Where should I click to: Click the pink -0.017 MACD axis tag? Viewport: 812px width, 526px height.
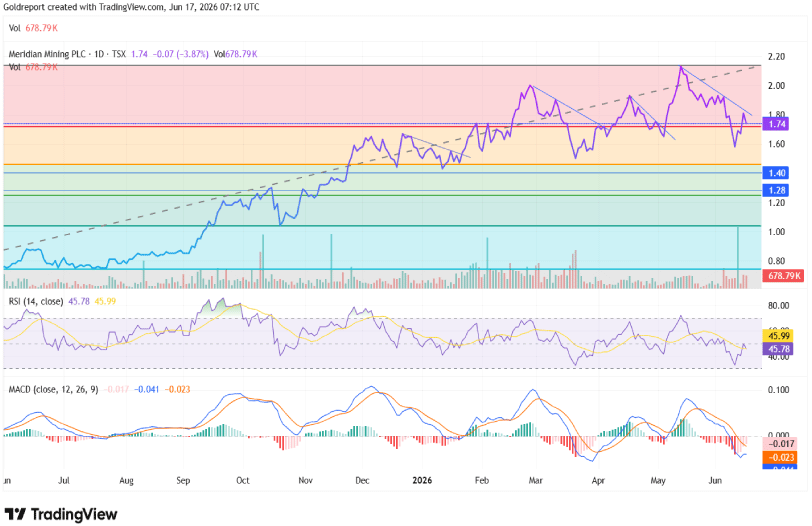[x=780, y=444]
